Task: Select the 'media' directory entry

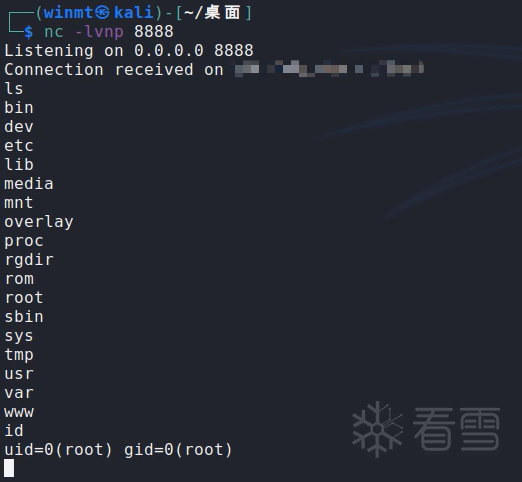Action: pos(29,184)
